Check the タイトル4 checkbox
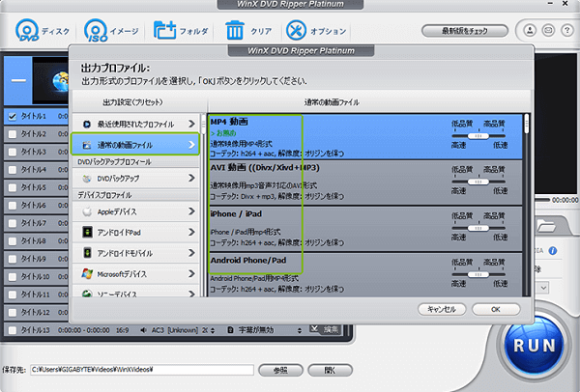Viewport: 580px width, 392px height. pyautogui.click(x=13, y=170)
